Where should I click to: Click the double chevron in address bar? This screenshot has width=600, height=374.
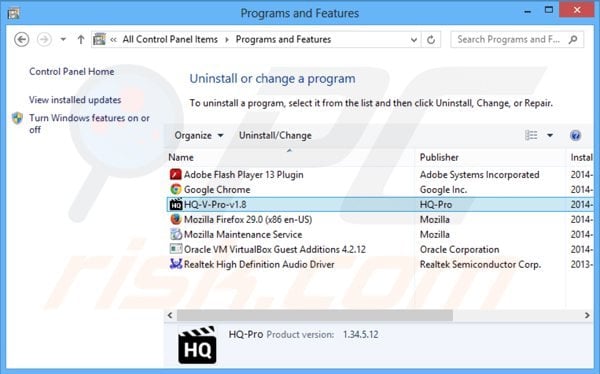(x=113, y=39)
